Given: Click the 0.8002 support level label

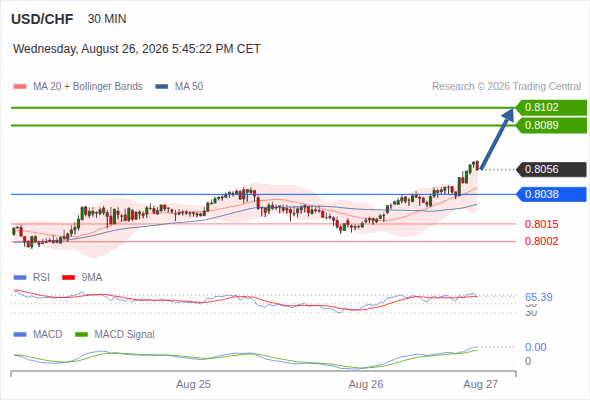Looking at the screenshot, I should tap(541, 241).
